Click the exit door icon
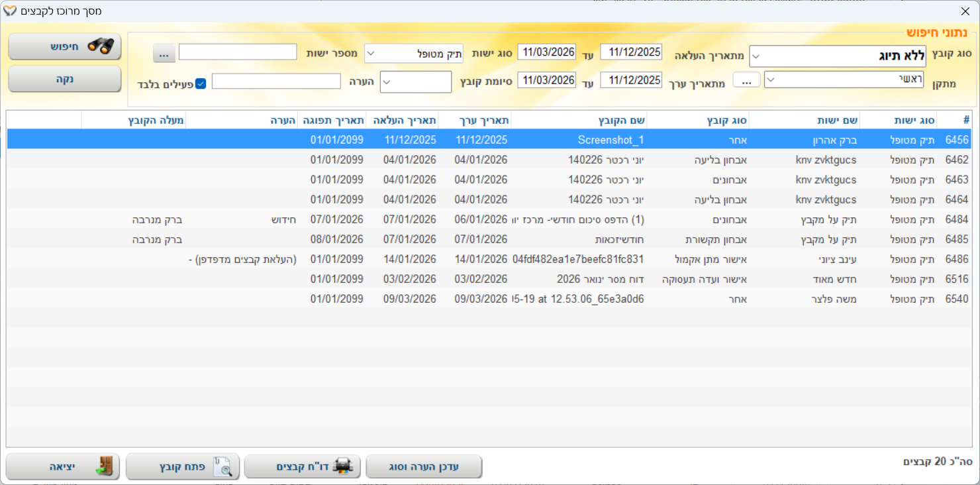Viewport: 980px width, 485px height. [x=104, y=466]
